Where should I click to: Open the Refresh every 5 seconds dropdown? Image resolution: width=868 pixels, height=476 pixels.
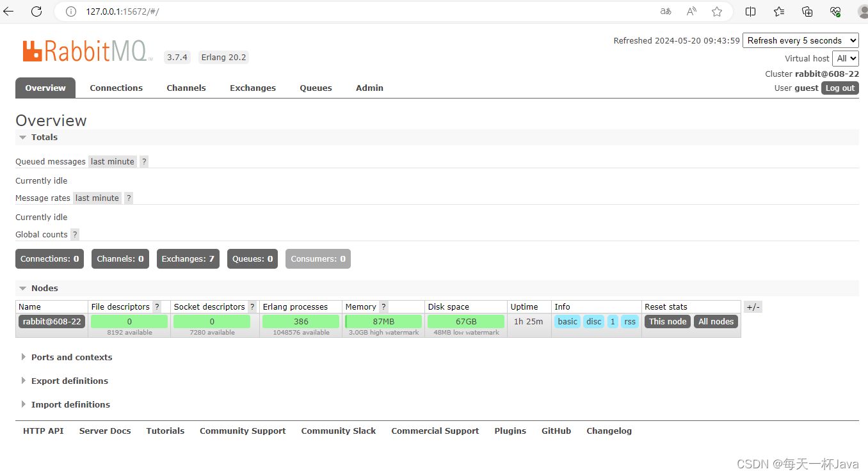click(800, 40)
